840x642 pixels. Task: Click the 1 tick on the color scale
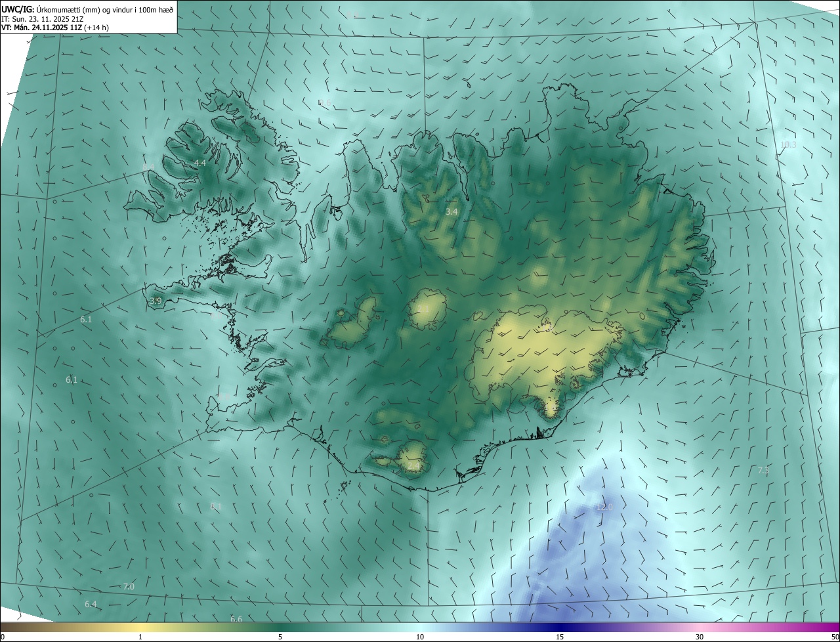pos(140,637)
